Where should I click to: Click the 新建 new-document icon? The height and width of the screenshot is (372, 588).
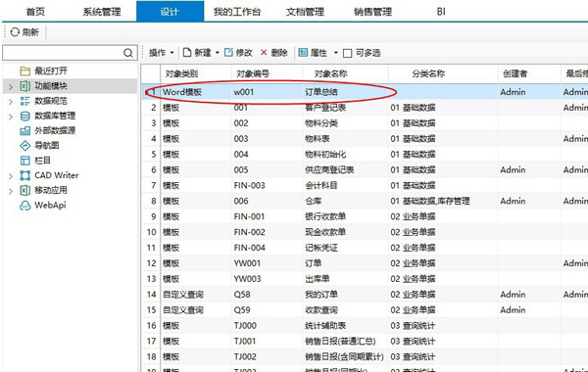pos(187,53)
